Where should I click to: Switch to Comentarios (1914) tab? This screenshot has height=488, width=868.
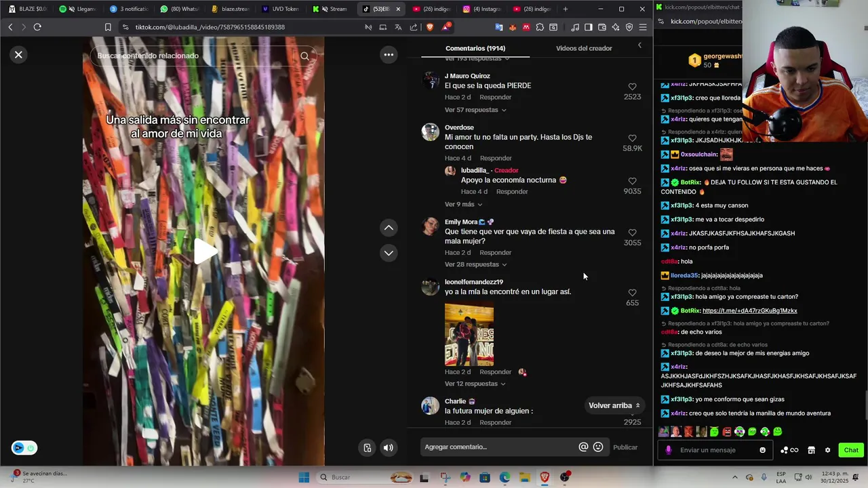point(475,48)
